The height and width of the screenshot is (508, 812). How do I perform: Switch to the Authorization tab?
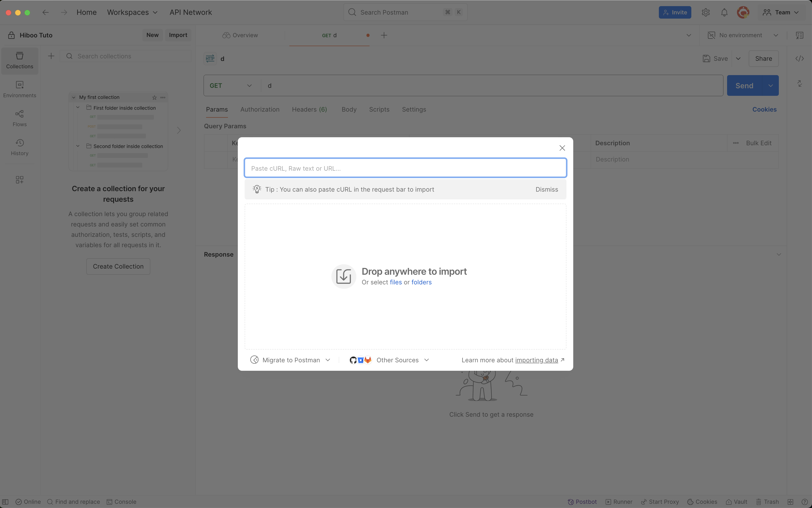(260, 109)
